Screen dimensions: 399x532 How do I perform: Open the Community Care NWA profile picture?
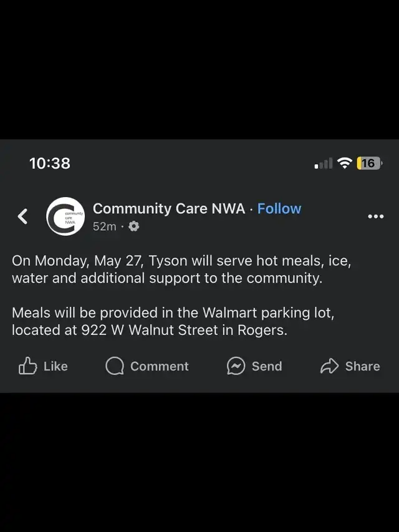tap(65, 216)
